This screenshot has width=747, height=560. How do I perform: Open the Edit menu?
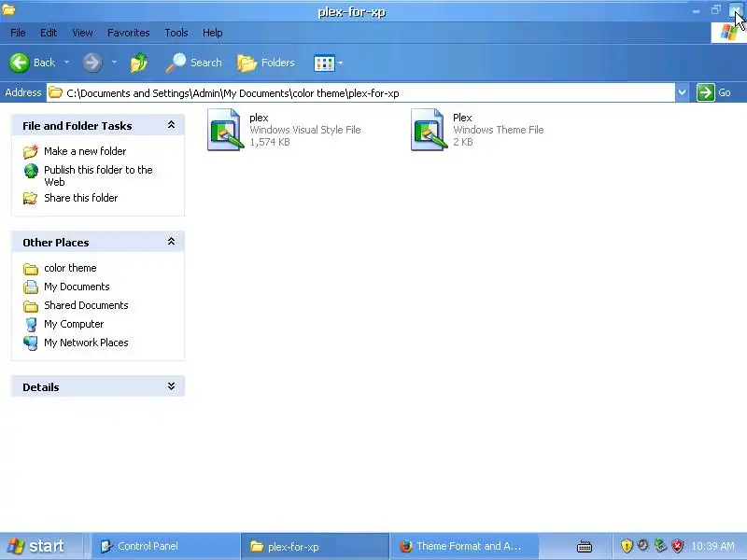click(x=49, y=33)
